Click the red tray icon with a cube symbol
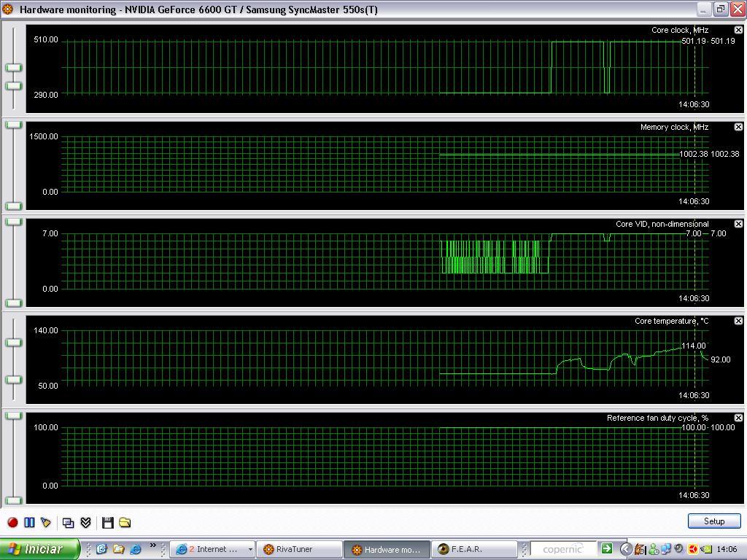 pyautogui.click(x=692, y=550)
